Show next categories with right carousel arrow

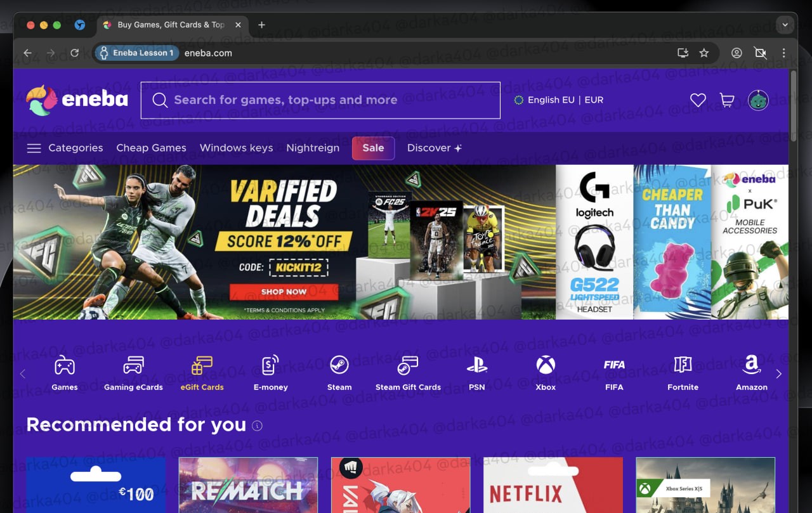coord(779,374)
